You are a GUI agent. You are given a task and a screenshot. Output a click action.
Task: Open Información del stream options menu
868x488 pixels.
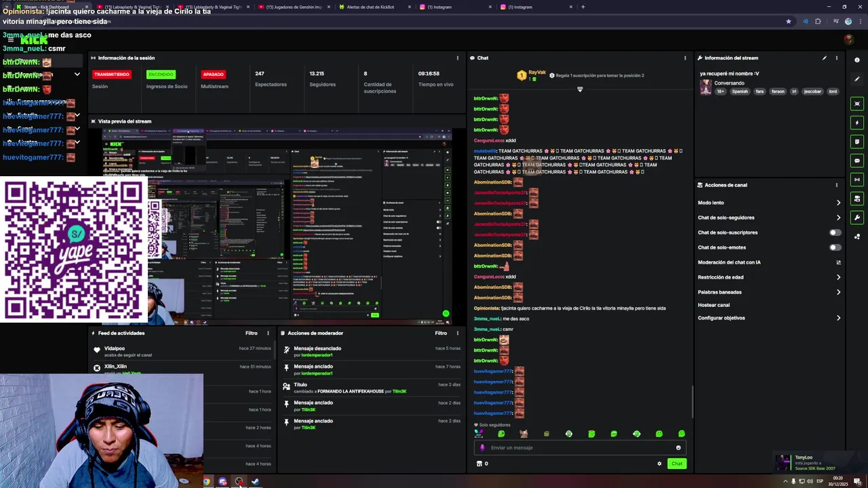pos(837,58)
